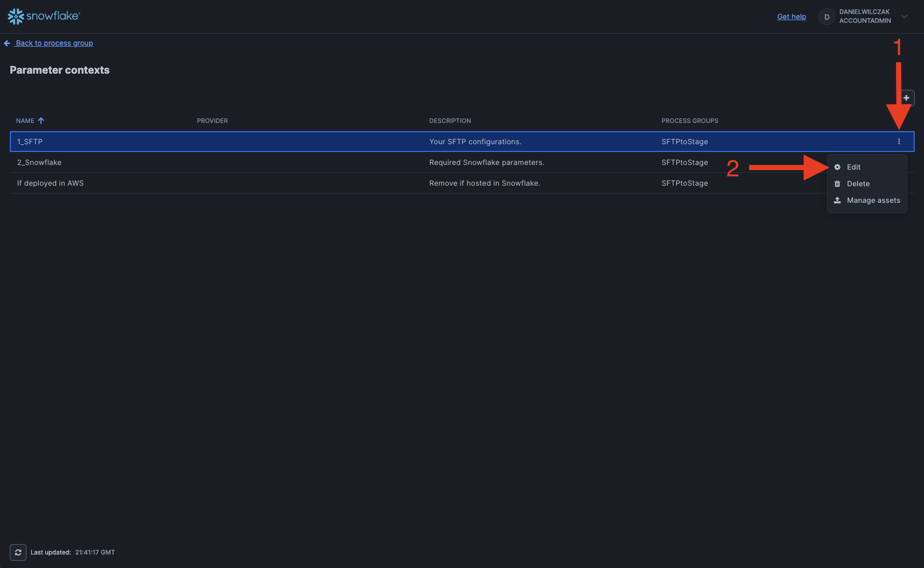Screen dimensions: 924x568
Task: Select Manage assets menu entry
Action: tap(873, 200)
